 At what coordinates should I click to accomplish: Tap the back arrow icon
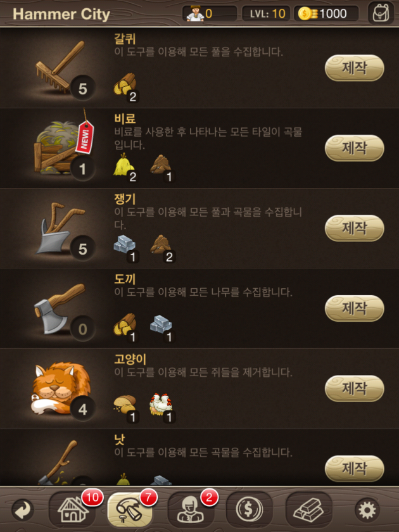point(23,510)
